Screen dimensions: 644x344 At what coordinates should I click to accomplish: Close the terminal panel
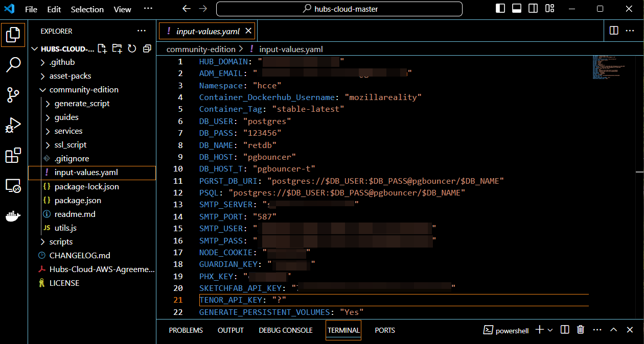(x=630, y=330)
